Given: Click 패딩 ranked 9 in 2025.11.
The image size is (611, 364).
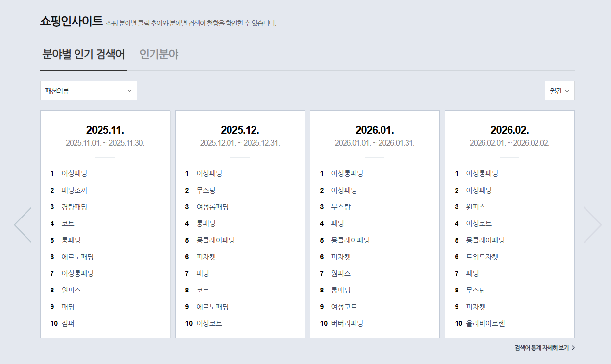Looking at the screenshot, I should pyautogui.click(x=68, y=307).
